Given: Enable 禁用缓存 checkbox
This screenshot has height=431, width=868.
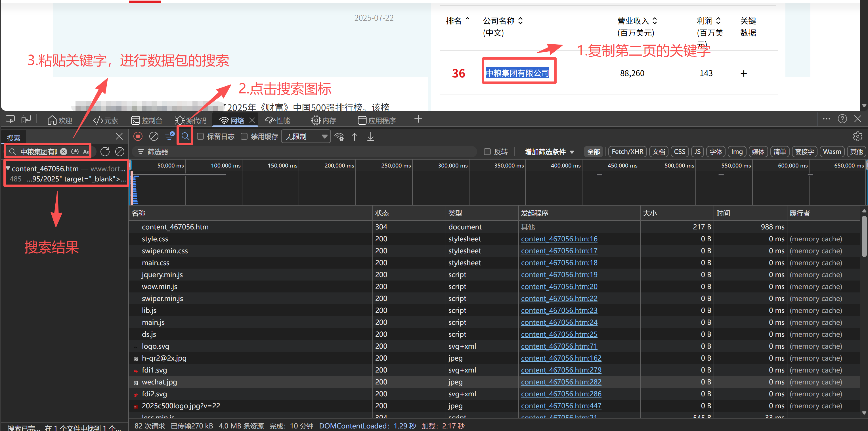Looking at the screenshot, I should pyautogui.click(x=244, y=136).
